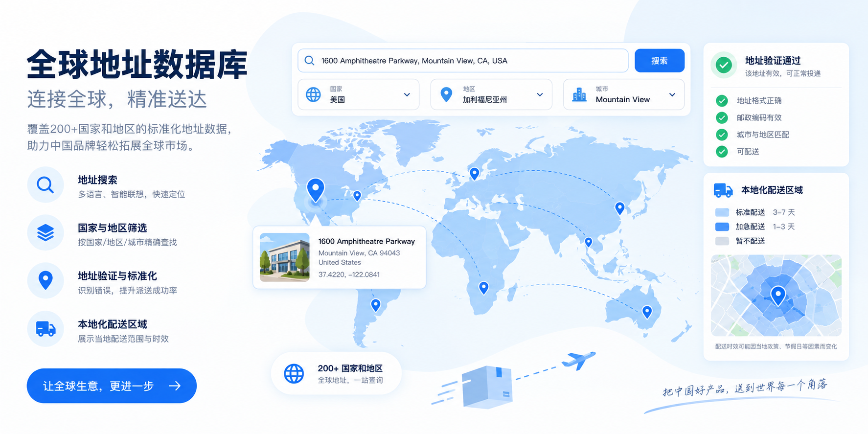Screen dimensions: 868x434
Task: Click the 1–3 天 delivery time text
Action: [784, 227]
